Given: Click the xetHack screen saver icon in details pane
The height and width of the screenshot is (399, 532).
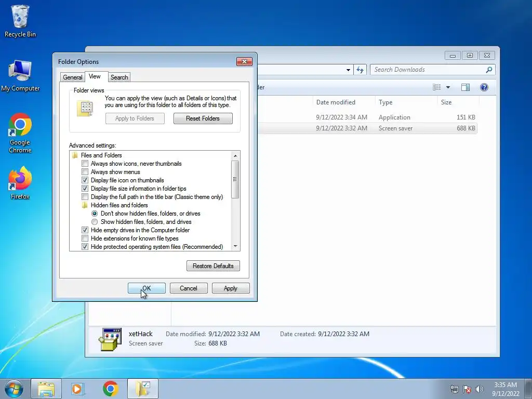Looking at the screenshot, I should (110, 339).
